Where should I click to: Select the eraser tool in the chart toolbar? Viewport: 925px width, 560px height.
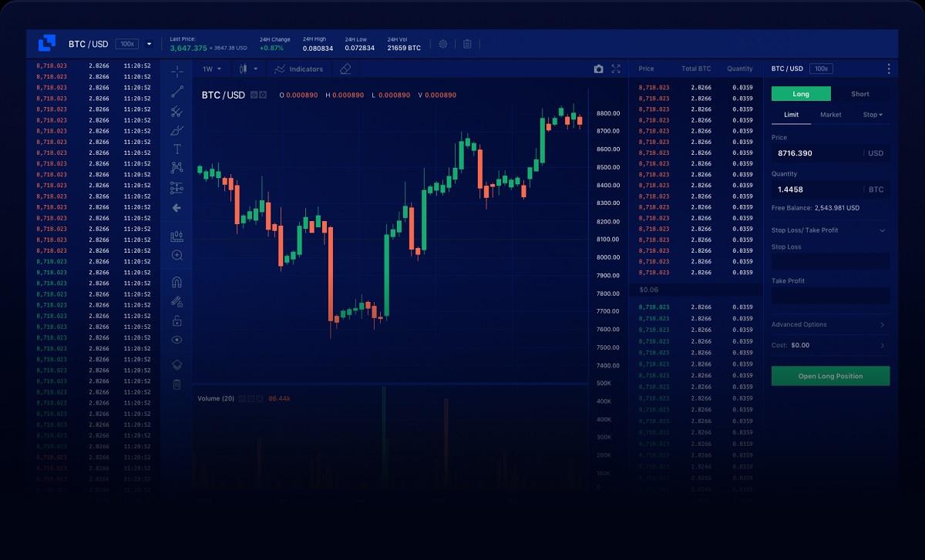tap(345, 69)
